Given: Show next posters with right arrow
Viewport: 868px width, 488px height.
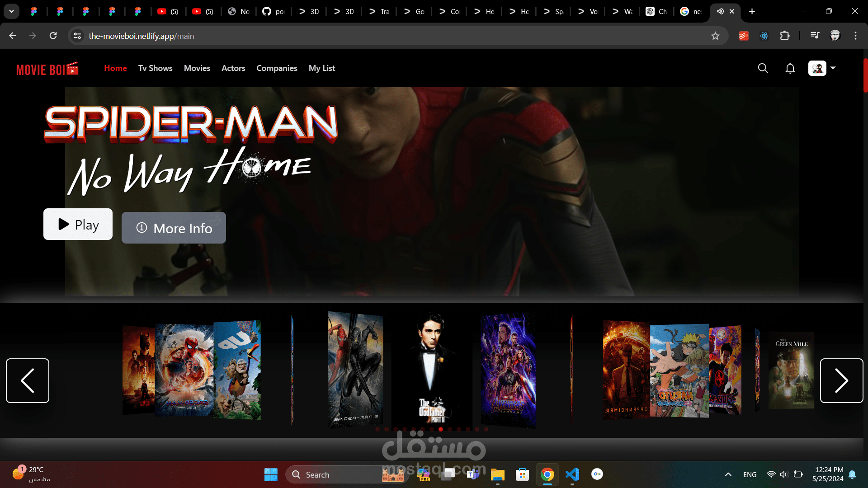Looking at the screenshot, I should click(842, 380).
